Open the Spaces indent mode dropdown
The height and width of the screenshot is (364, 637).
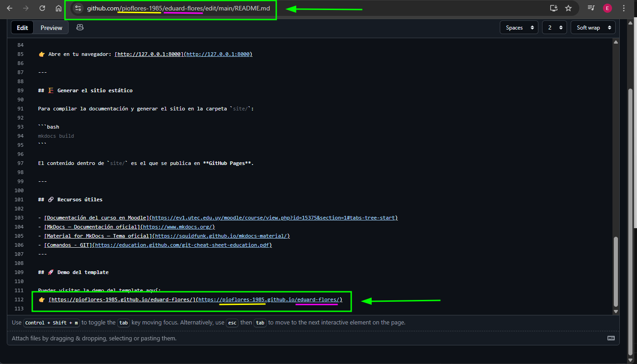pyautogui.click(x=519, y=28)
